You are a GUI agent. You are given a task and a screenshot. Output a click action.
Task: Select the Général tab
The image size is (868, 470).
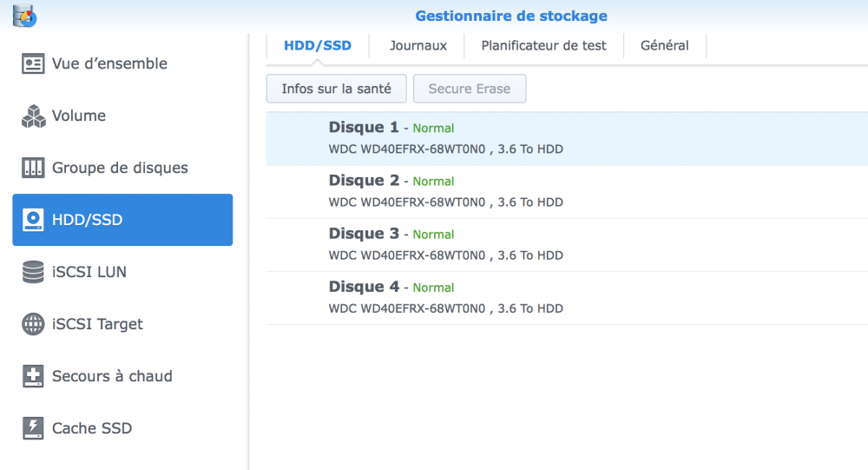664,45
